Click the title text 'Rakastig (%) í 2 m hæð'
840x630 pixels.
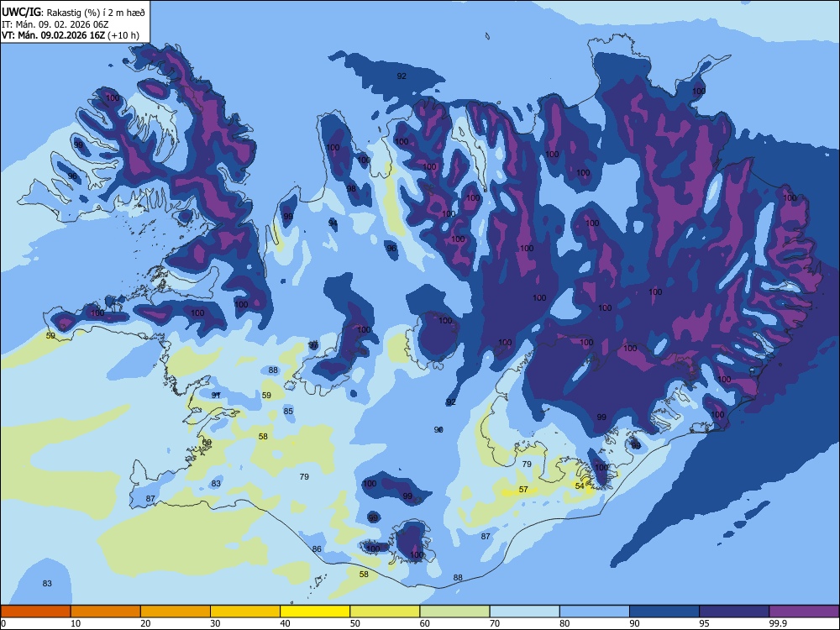coord(96,13)
